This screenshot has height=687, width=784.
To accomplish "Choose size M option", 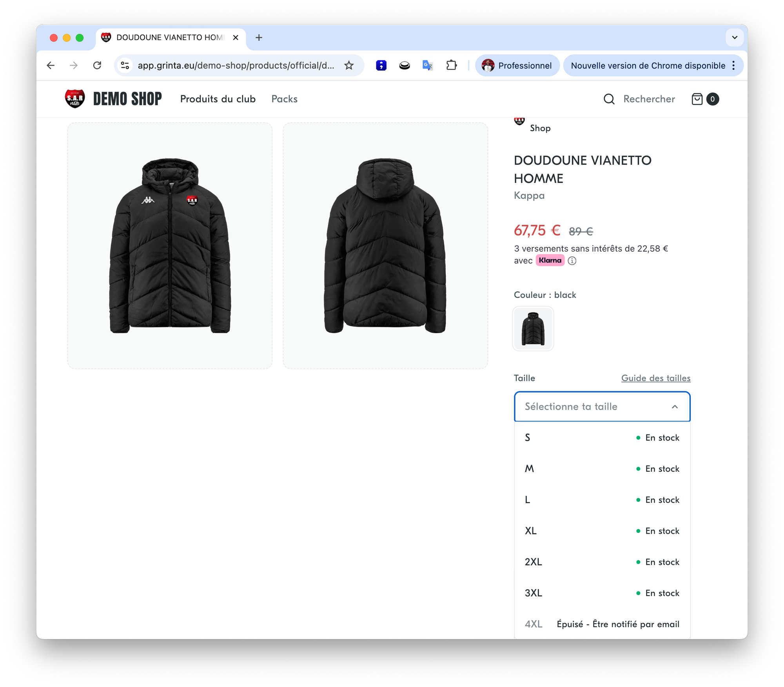I will [x=602, y=469].
